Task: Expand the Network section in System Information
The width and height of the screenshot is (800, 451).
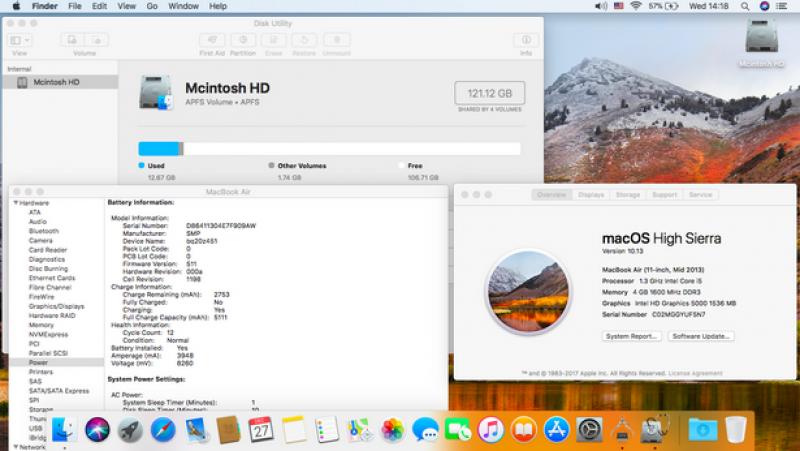Action: click(16, 447)
